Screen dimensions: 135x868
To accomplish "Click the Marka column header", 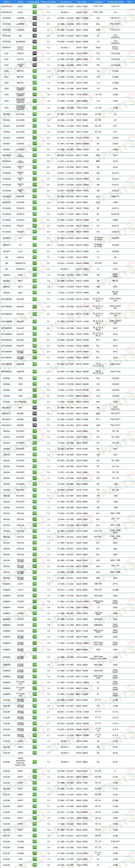I will 7,2.
